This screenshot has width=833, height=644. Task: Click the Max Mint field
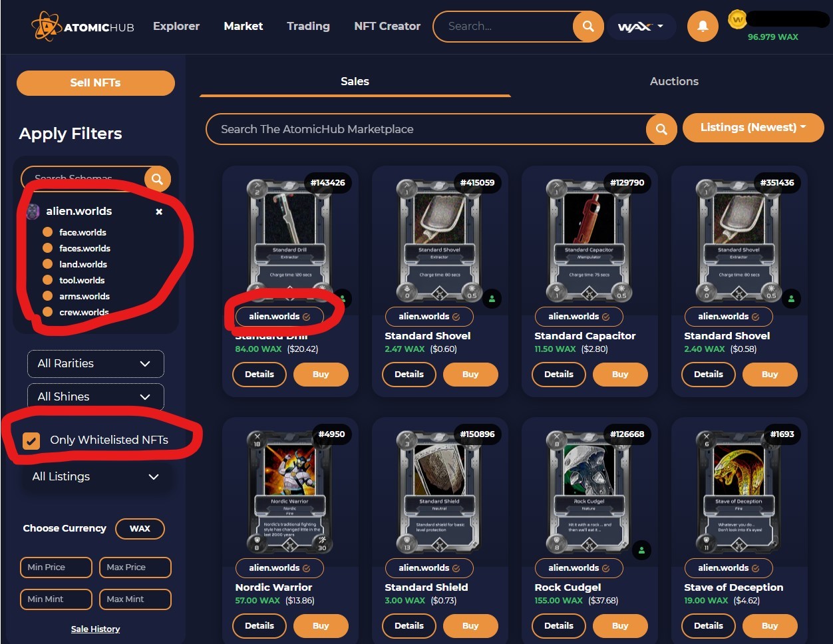coord(135,599)
